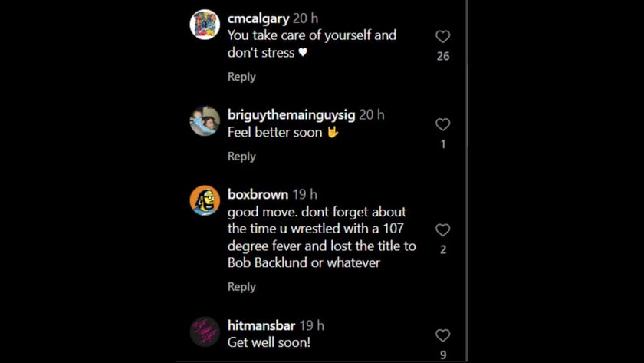Open briguythemainguysig's profile picture
This screenshot has width=644, height=363.
(x=205, y=120)
